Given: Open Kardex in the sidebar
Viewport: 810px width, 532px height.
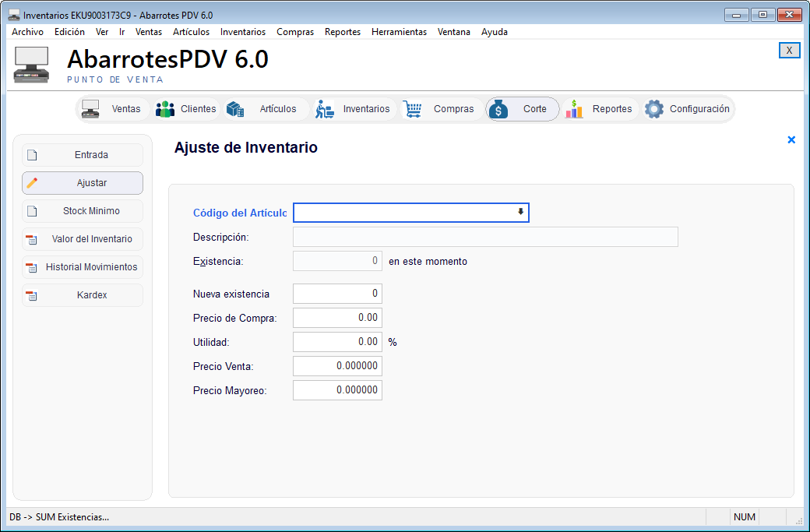Looking at the screenshot, I should coord(83,295).
